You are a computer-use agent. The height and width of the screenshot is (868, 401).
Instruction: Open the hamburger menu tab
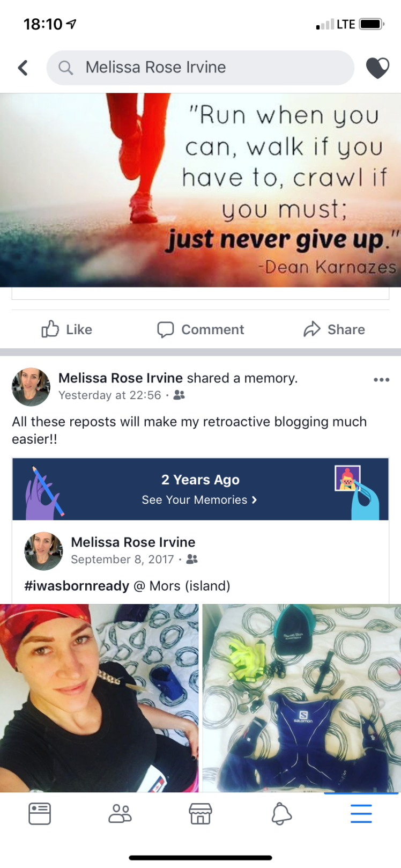point(361,814)
